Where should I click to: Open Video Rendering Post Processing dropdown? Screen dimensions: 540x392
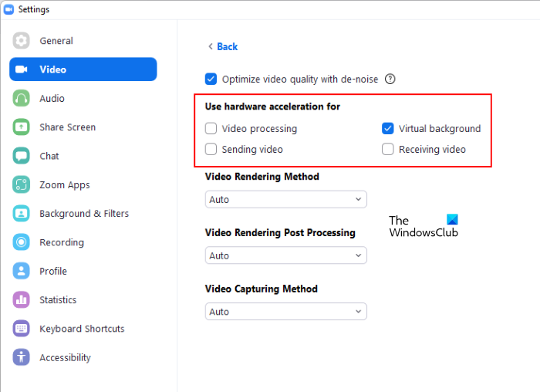point(285,255)
